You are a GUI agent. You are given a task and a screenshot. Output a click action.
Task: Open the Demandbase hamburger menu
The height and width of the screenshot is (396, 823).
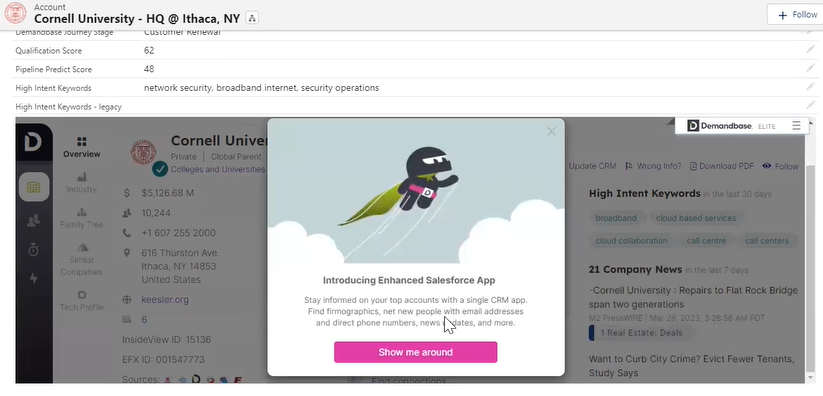tap(796, 126)
